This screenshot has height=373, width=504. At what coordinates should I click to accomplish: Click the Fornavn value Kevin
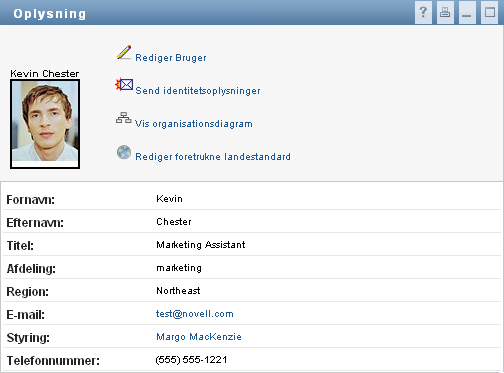click(x=169, y=199)
